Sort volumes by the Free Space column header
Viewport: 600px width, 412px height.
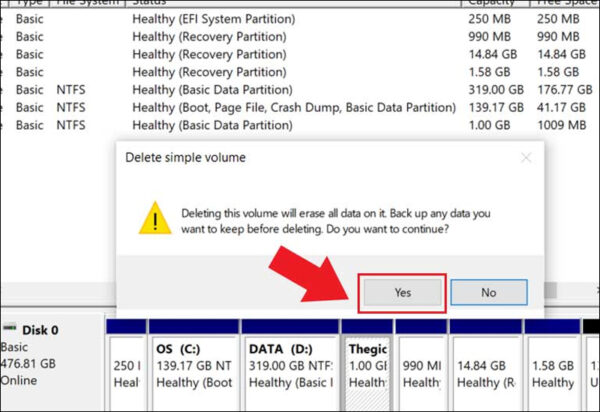pyautogui.click(x=560, y=3)
